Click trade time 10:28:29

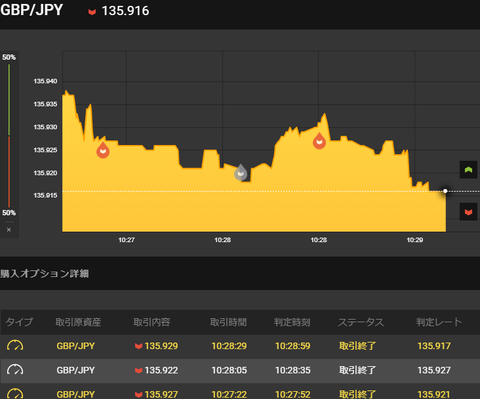coord(229,346)
